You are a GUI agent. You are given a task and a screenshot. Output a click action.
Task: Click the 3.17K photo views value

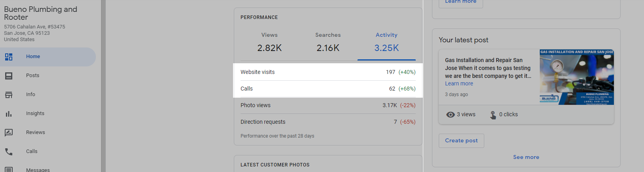[390, 105]
